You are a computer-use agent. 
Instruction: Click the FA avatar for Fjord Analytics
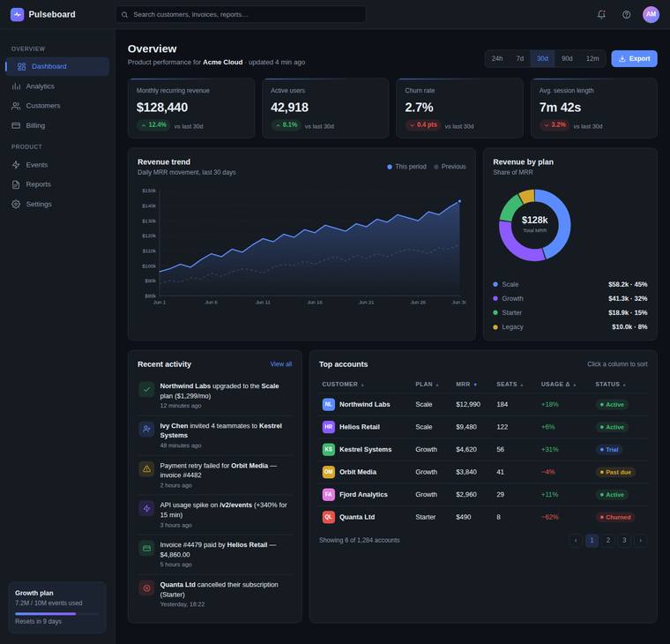pyautogui.click(x=328, y=495)
